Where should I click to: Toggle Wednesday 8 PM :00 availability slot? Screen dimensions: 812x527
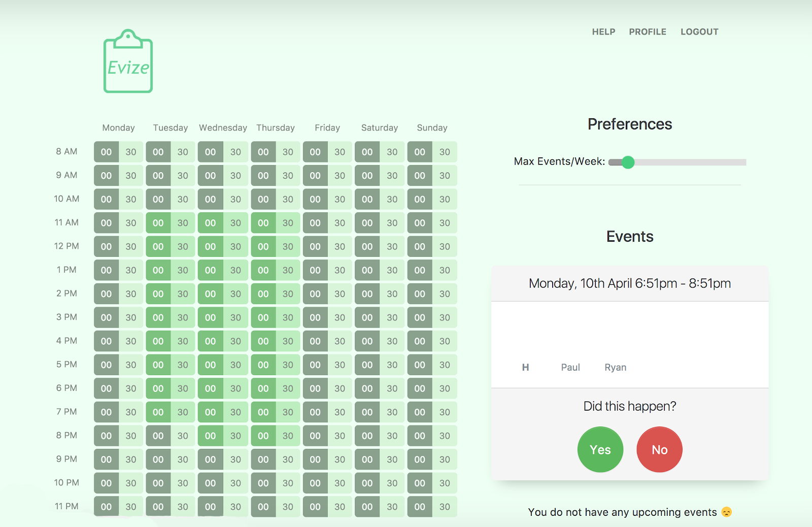(x=210, y=436)
